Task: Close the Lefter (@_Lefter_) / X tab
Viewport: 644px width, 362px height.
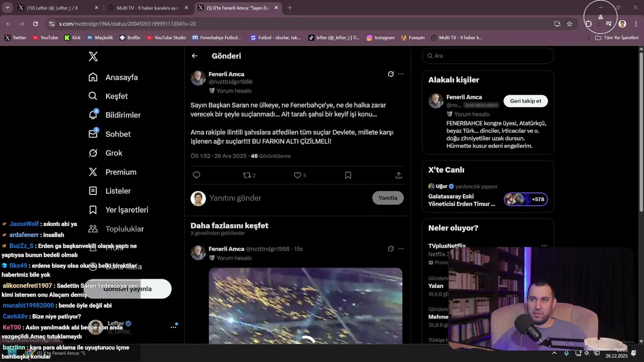Action: click(x=97, y=8)
